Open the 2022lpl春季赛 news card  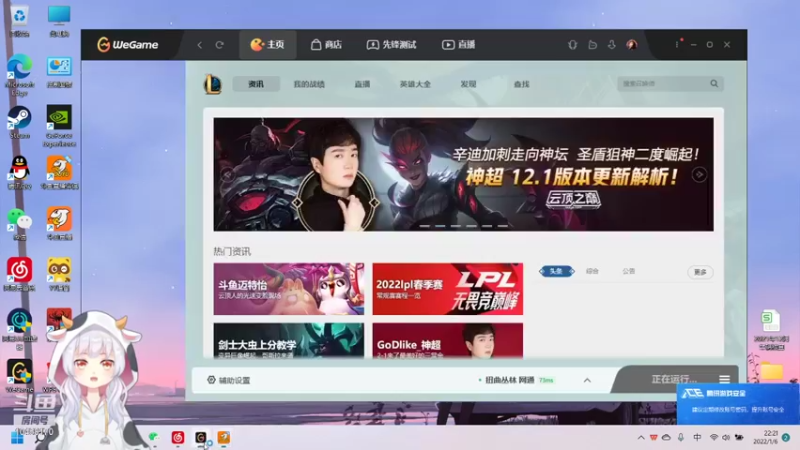pyautogui.click(x=447, y=289)
